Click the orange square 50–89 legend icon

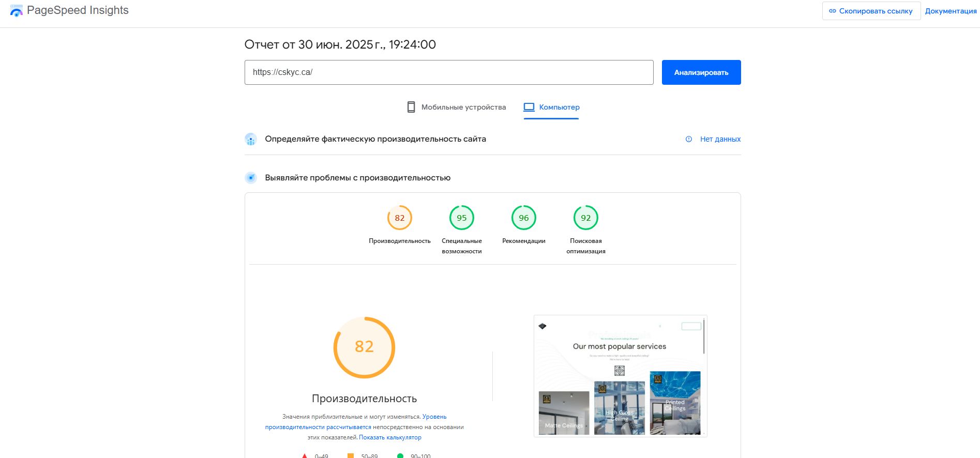pyautogui.click(x=351, y=456)
